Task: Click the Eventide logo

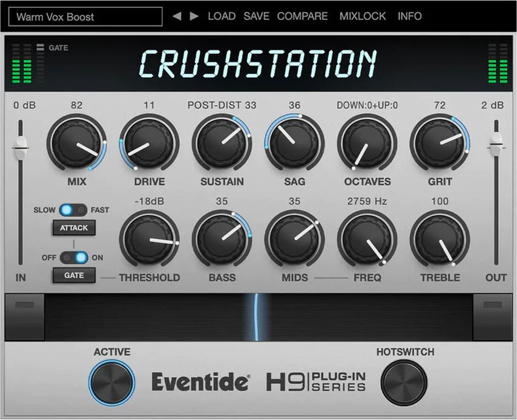Action: tap(200, 382)
